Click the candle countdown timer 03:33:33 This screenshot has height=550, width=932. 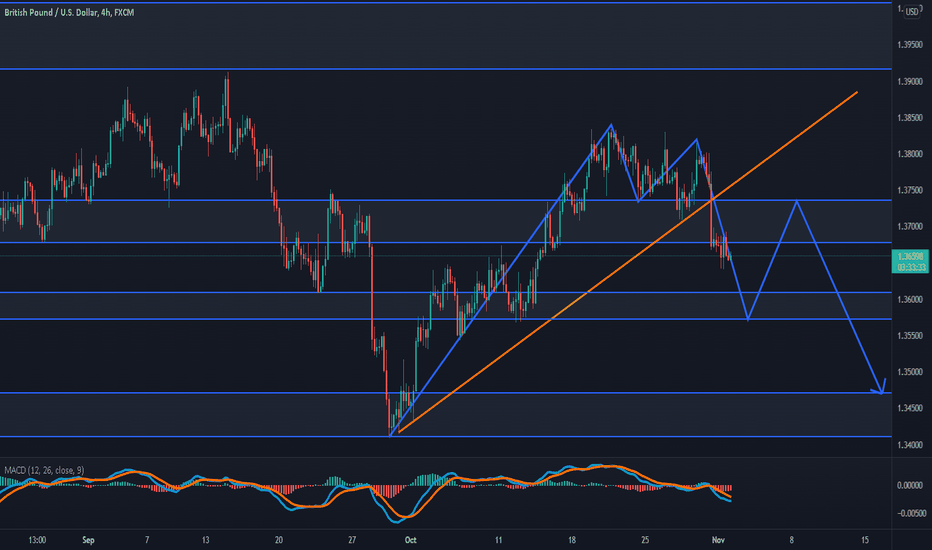[x=910, y=267]
